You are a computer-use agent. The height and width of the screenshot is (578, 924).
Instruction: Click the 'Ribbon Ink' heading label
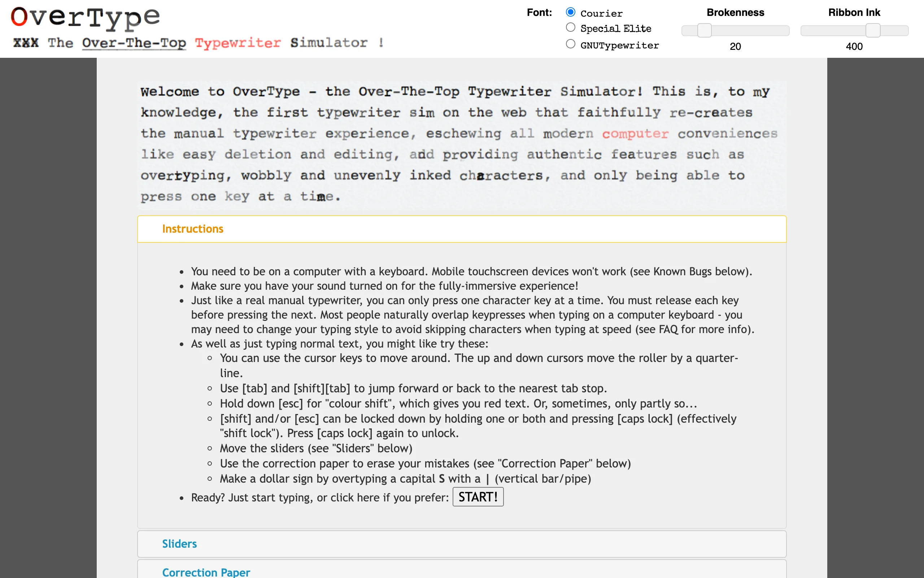point(854,13)
